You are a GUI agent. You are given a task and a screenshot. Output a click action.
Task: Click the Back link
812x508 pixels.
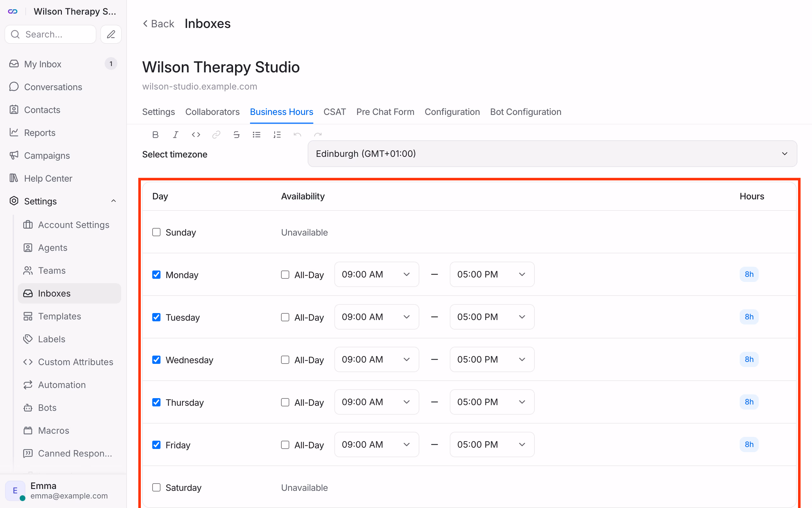coord(158,23)
